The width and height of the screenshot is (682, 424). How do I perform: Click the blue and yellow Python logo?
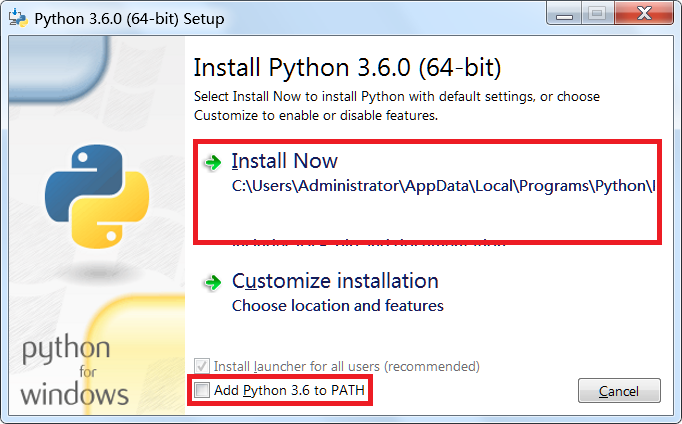point(97,197)
